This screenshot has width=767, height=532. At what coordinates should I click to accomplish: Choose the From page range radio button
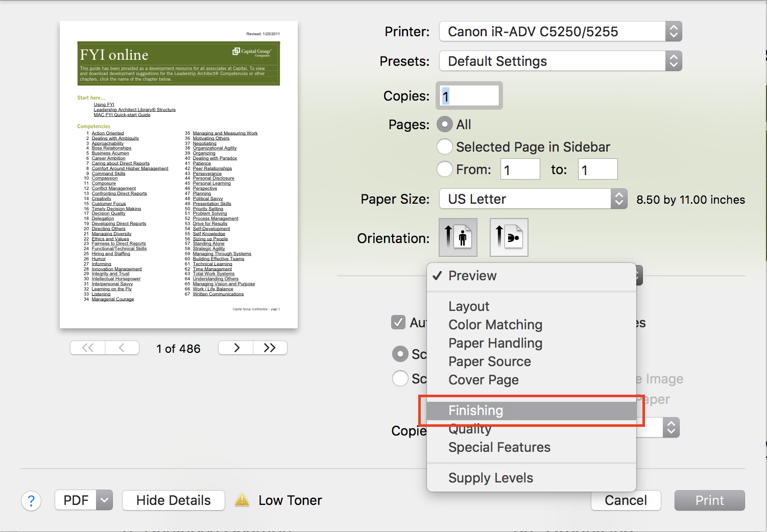(445, 169)
